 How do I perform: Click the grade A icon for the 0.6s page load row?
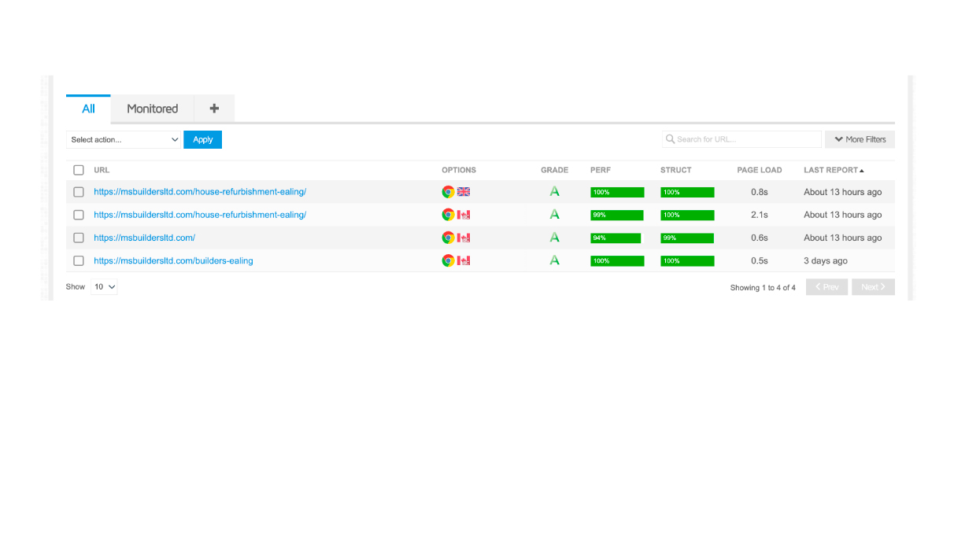(554, 238)
